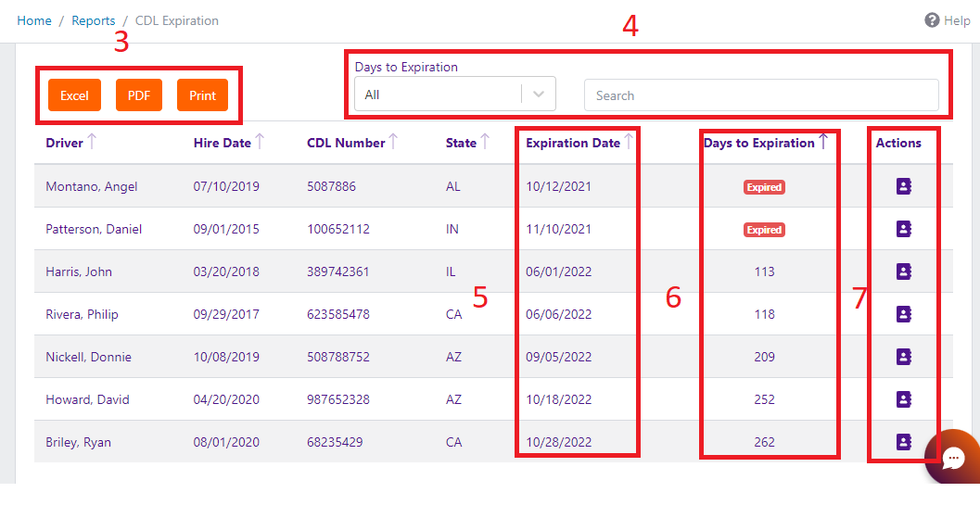The width and height of the screenshot is (980, 505).
Task: Click expiration date 06/06/2022
Action: pos(559,314)
